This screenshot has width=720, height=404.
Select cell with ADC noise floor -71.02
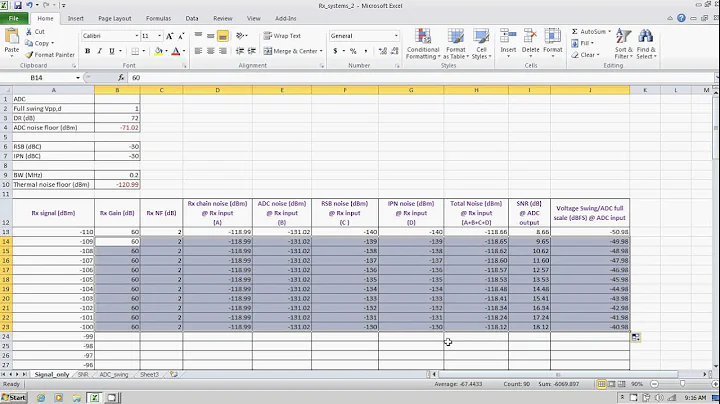pyautogui.click(x=117, y=128)
